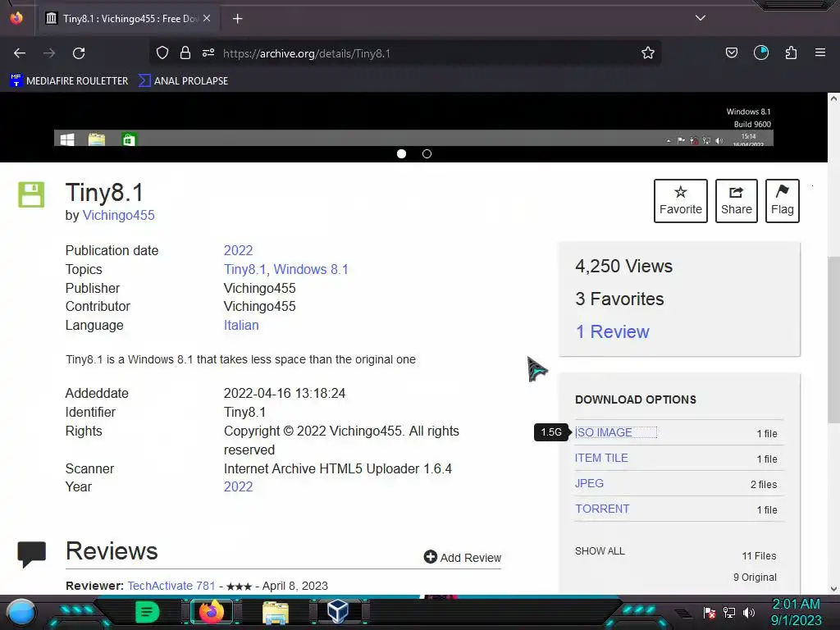Viewport: 840px width, 630px height.
Task: Click the Reviews speech bubble icon
Action: pyautogui.click(x=32, y=554)
